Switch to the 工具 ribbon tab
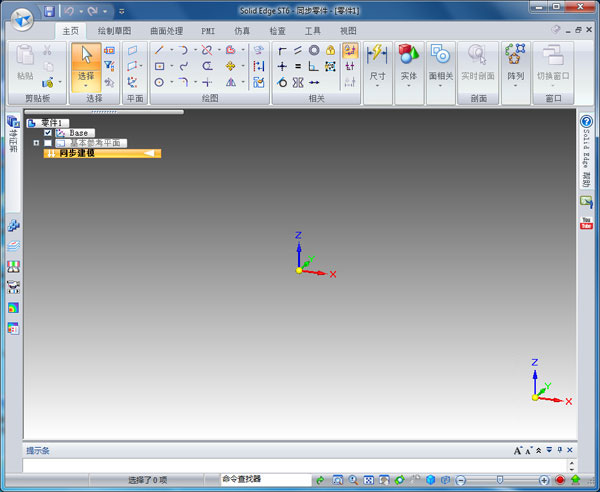This screenshot has height=492, width=600. (313, 31)
